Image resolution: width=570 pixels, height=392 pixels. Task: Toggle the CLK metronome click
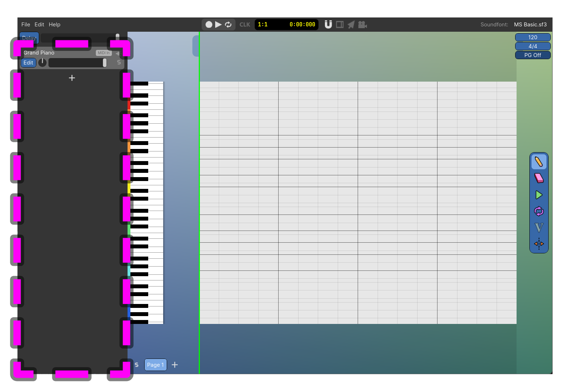(x=245, y=25)
